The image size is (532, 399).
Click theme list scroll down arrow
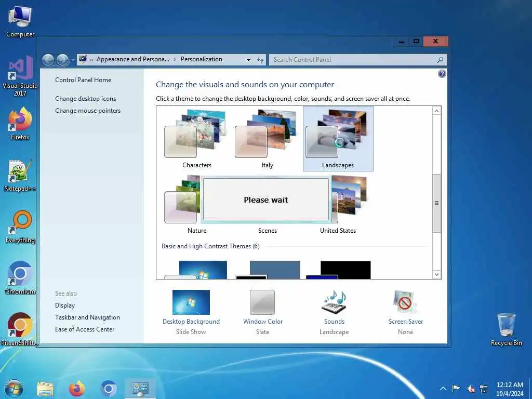(x=436, y=274)
